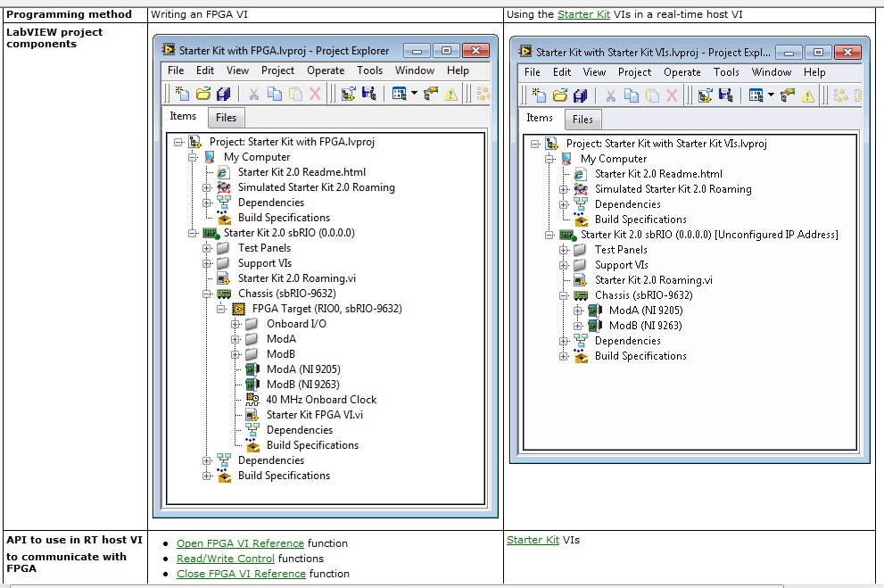Image resolution: width=884 pixels, height=588 pixels.
Task: Switch to Files tab in FPGA project window
Action: coord(226,118)
